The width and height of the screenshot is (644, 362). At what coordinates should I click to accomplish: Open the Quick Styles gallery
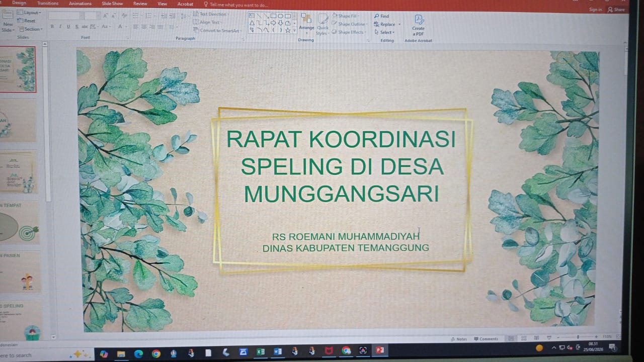[323, 24]
